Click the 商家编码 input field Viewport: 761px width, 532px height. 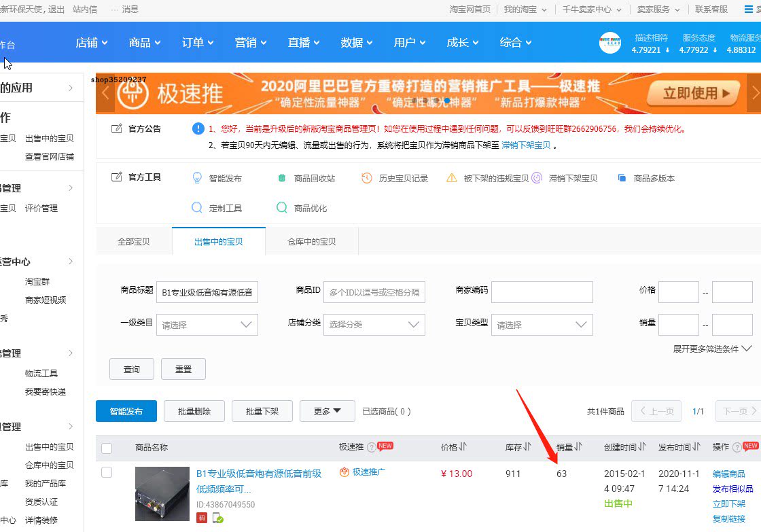coord(542,292)
